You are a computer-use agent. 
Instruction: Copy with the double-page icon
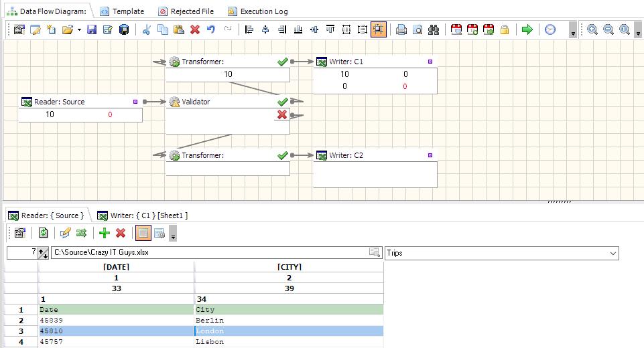point(163,29)
